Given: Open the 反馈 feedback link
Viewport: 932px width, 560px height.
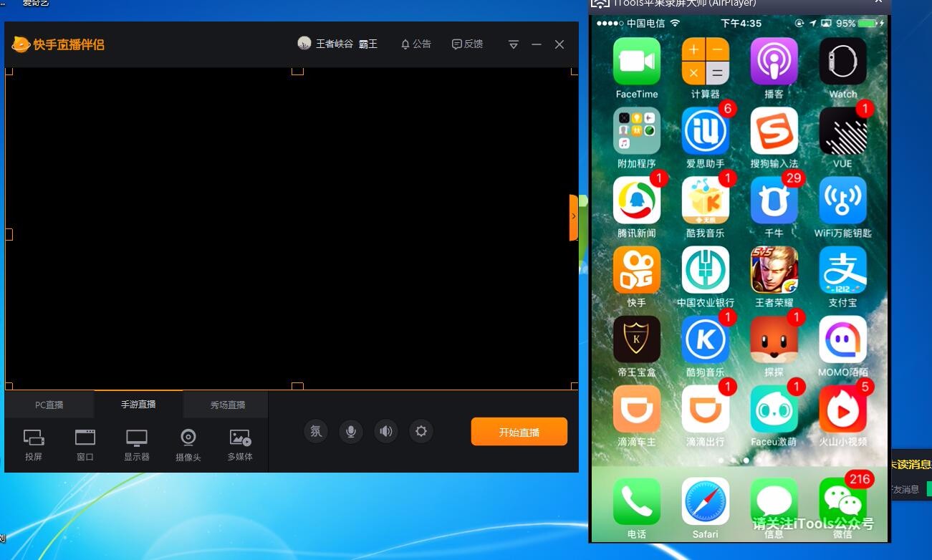Looking at the screenshot, I should (x=467, y=44).
